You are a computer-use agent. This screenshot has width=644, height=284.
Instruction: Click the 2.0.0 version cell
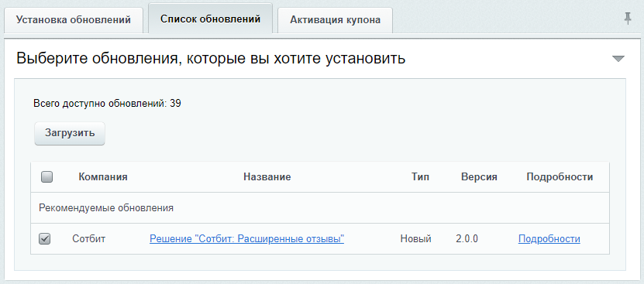pyautogui.click(x=467, y=239)
